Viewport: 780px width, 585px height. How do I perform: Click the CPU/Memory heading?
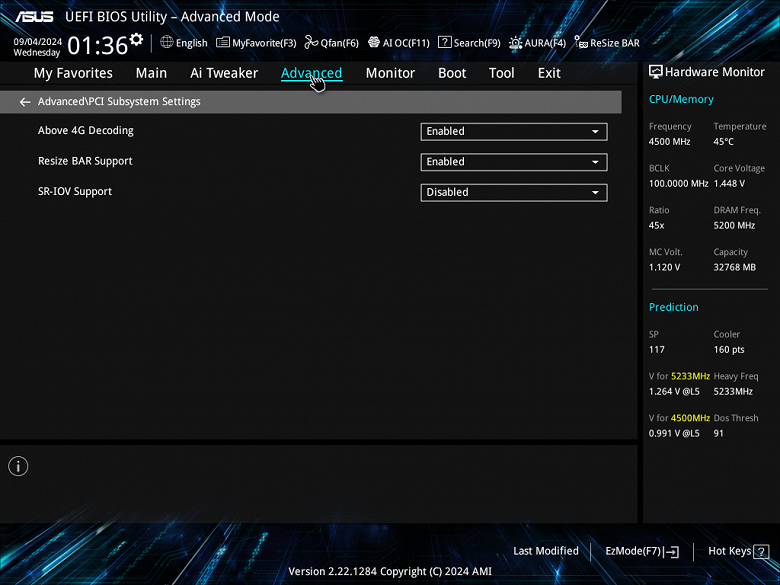681,99
